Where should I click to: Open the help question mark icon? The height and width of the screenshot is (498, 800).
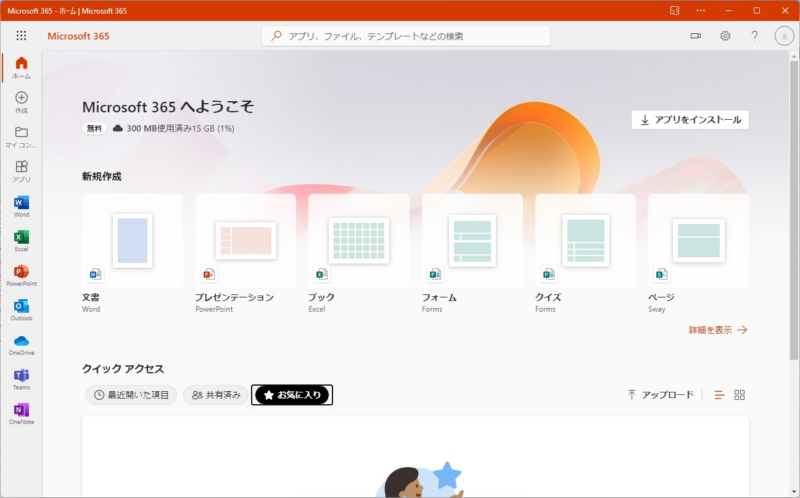click(754, 36)
